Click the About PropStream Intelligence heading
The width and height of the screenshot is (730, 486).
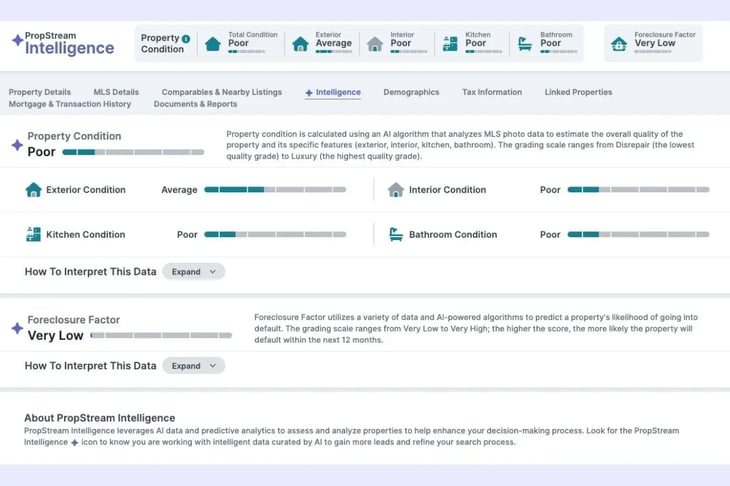click(x=100, y=418)
